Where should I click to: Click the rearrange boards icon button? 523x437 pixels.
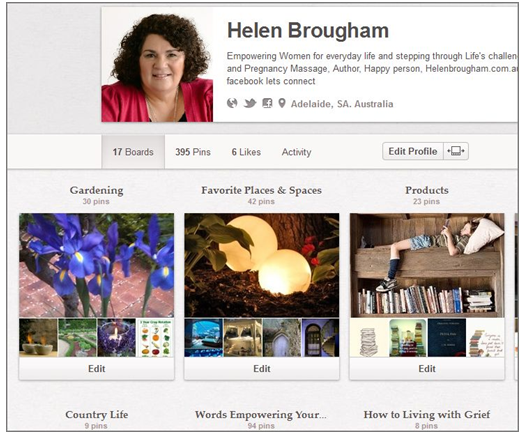pos(456,151)
